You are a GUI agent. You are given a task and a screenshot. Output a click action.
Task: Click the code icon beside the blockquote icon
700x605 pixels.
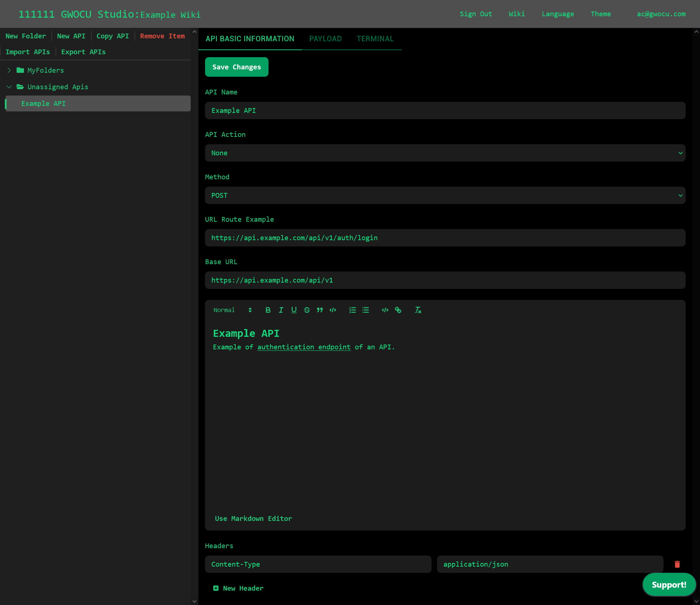(x=333, y=310)
